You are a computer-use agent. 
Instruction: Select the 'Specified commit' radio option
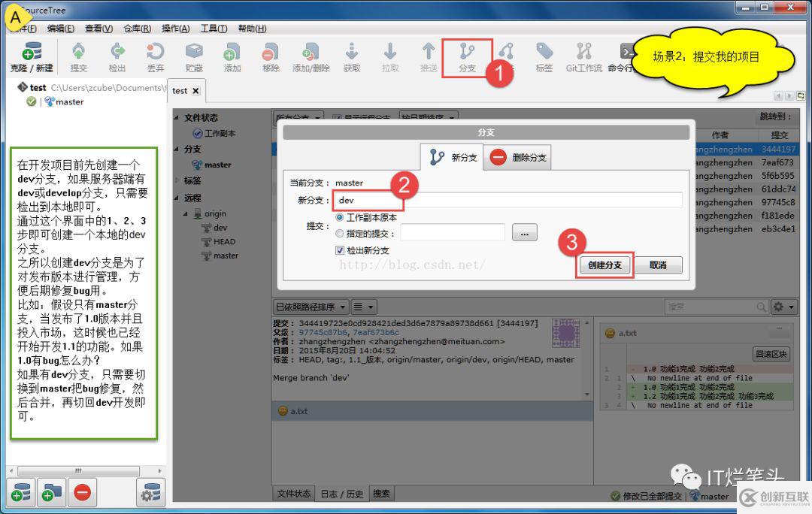point(340,234)
